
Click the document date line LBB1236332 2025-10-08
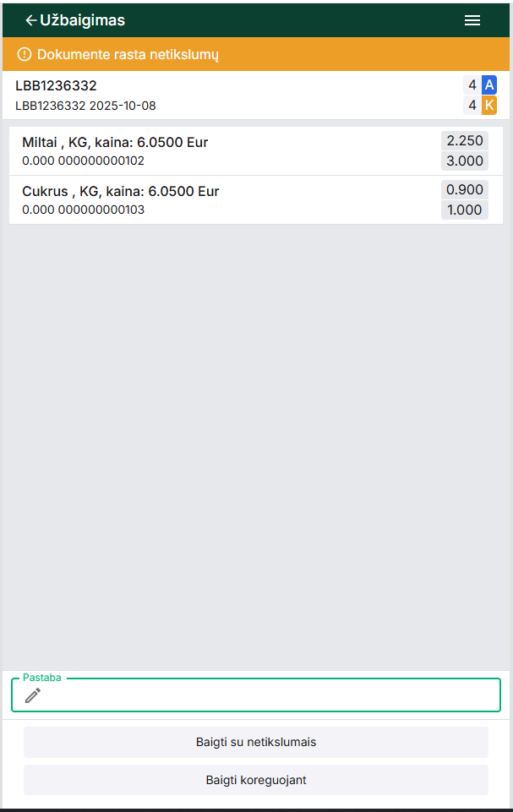click(x=85, y=106)
